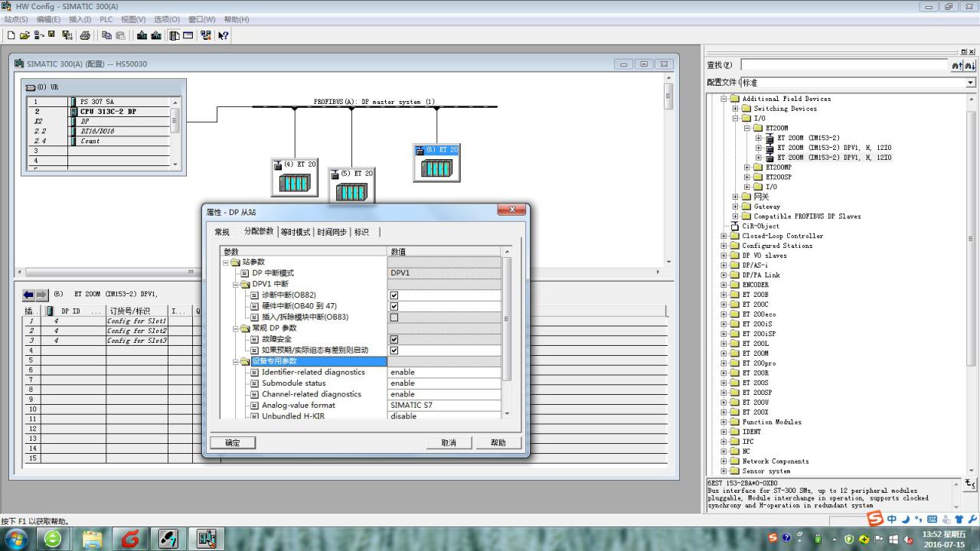Viewport: 980px width, 551px height.
Task: Click the 帮助 button in dialog
Action: coord(498,442)
